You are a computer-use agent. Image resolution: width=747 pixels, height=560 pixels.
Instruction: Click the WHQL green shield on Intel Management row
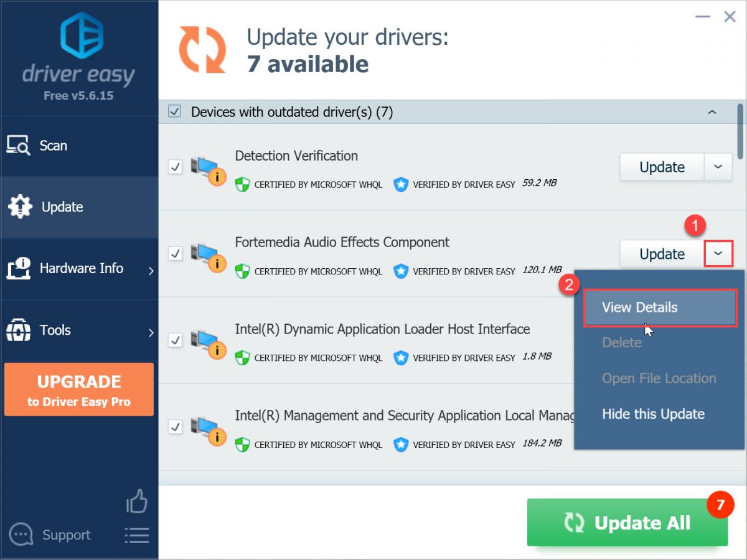click(x=242, y=444)
